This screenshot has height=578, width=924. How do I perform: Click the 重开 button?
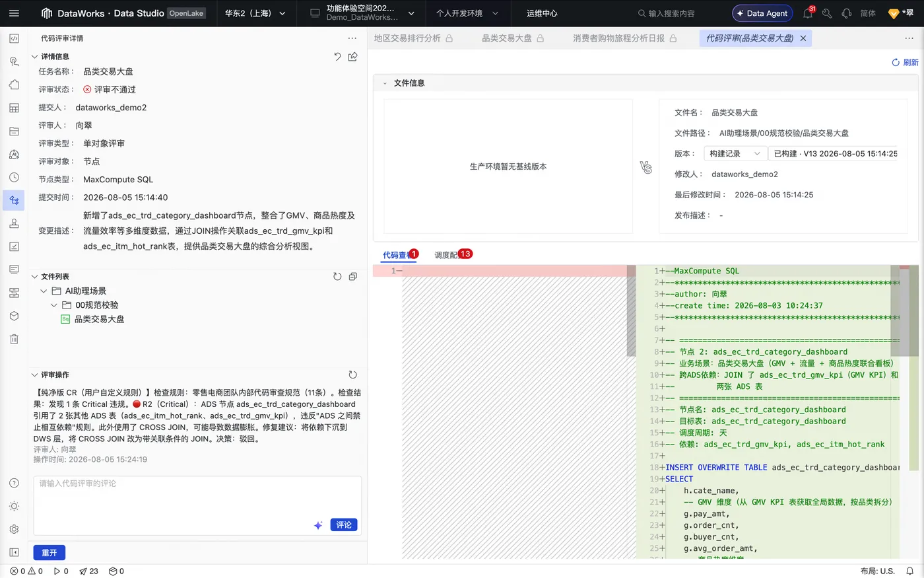(x=49, y=553)
